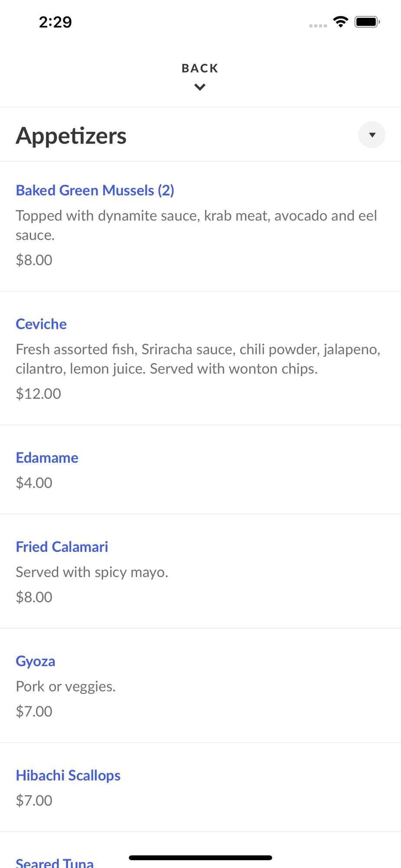Open the Hibachi Scallops item
The width and height of the screenshot is (401, 868).
(68, 776)
